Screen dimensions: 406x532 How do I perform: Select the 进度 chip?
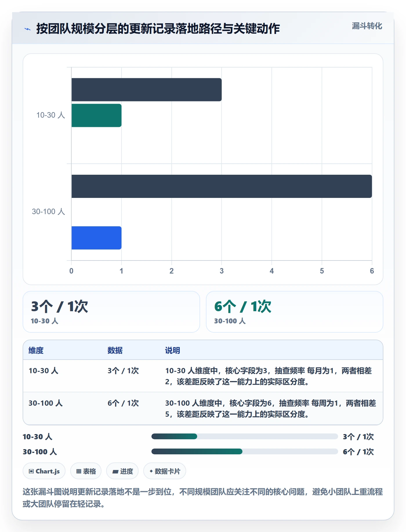point(122,471)
